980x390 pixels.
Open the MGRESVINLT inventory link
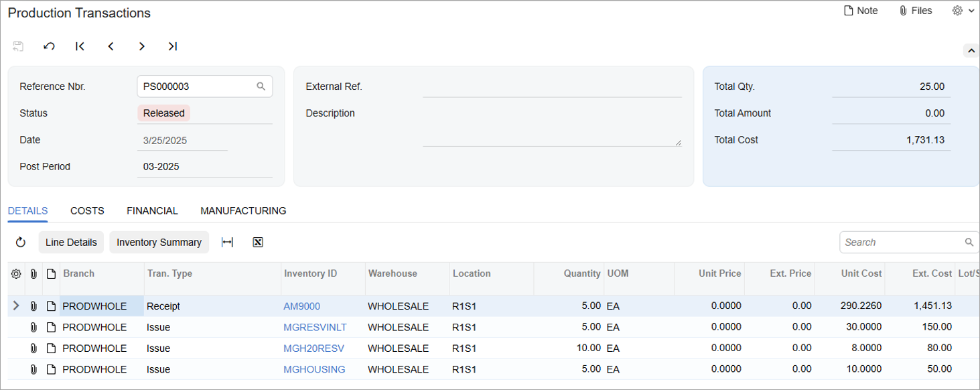[315, 327]
